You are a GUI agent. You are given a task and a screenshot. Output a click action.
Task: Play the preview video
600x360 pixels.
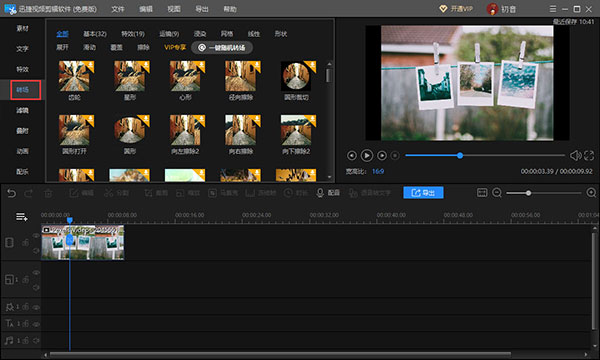point(367,155)
